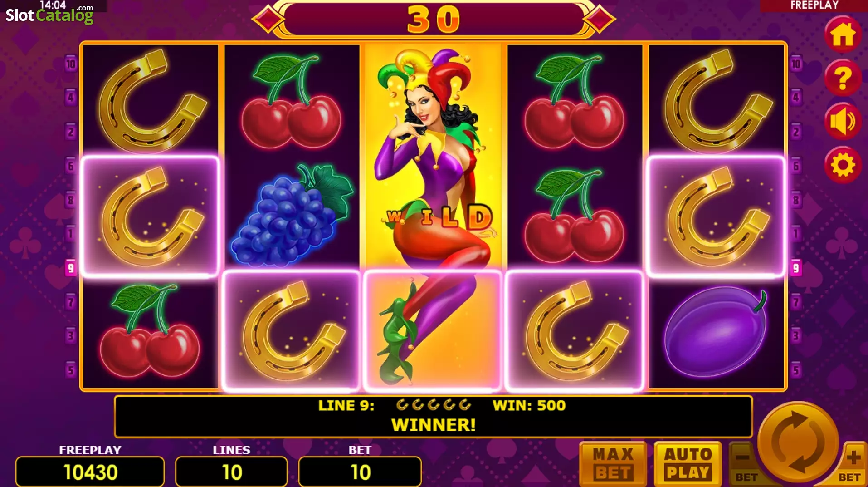Select payline 5 marker on right side
The width and height of the screenshot is (868, 487).
[796, 370]
